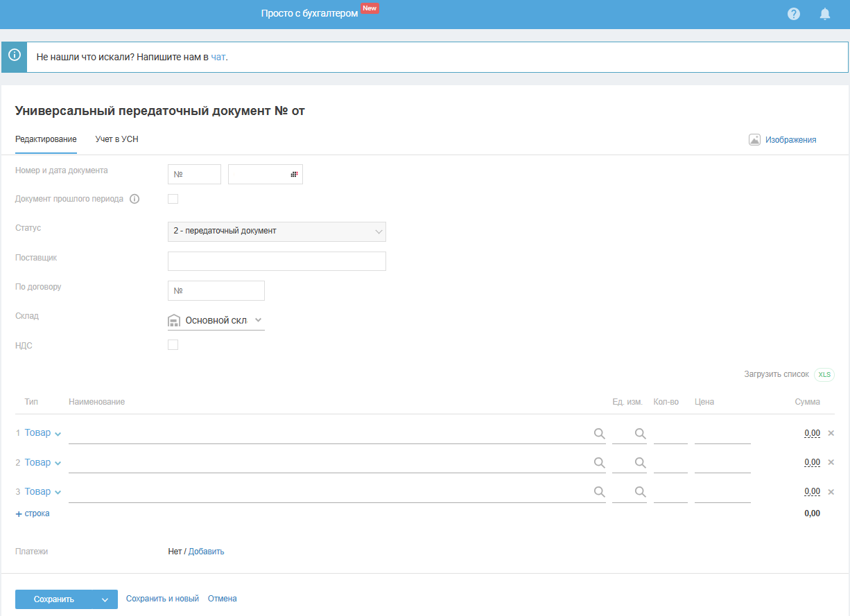Open the help question mark icon
This screenshot has height=616, width=850.
[x=794, y=14]
